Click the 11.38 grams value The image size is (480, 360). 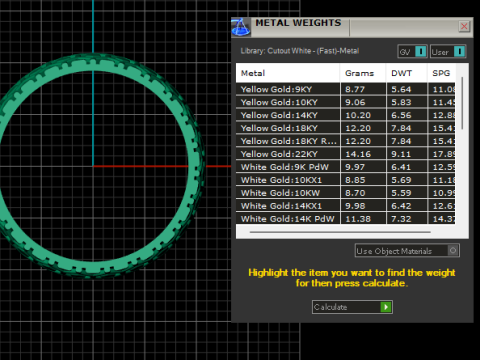pos(358,219)
